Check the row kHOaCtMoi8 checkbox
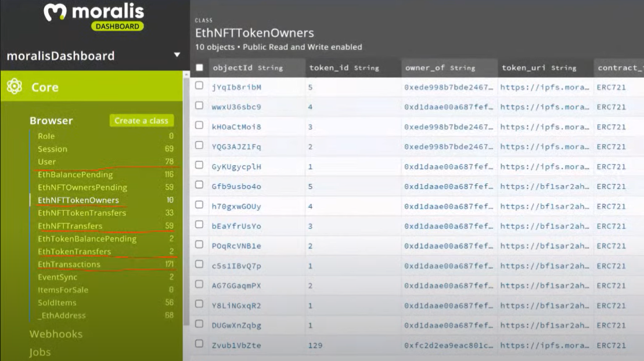The width and height of the screenshot is (644, 361). (x=199, y=125)
